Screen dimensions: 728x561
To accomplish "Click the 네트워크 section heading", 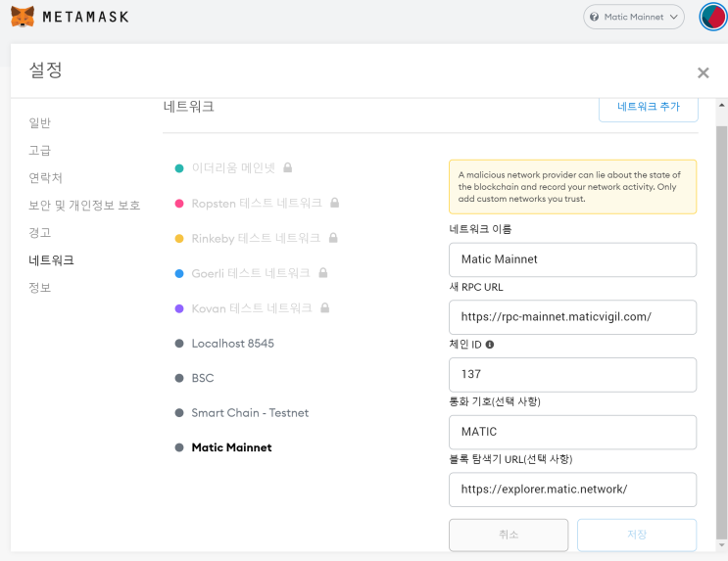I will click(188, 107).
